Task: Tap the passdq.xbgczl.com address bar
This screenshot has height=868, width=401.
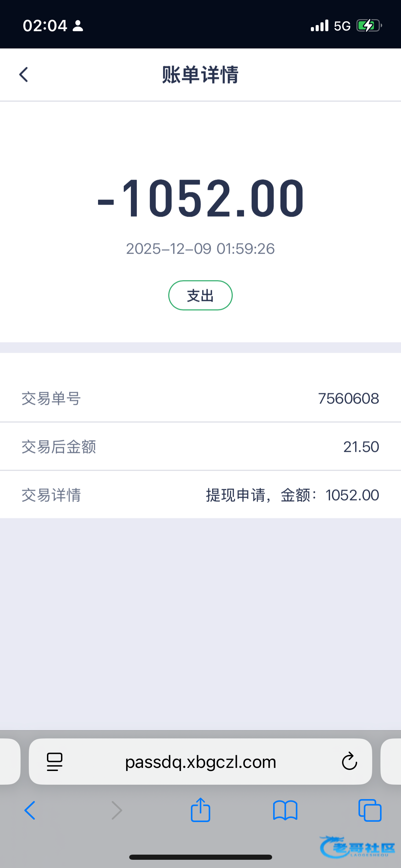Action: point(200,762)
